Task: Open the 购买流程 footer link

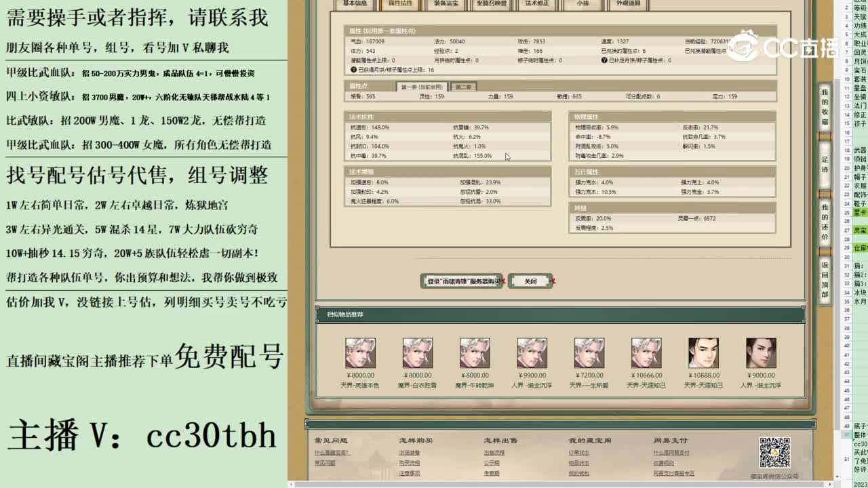Action: [x=410, y=463]
